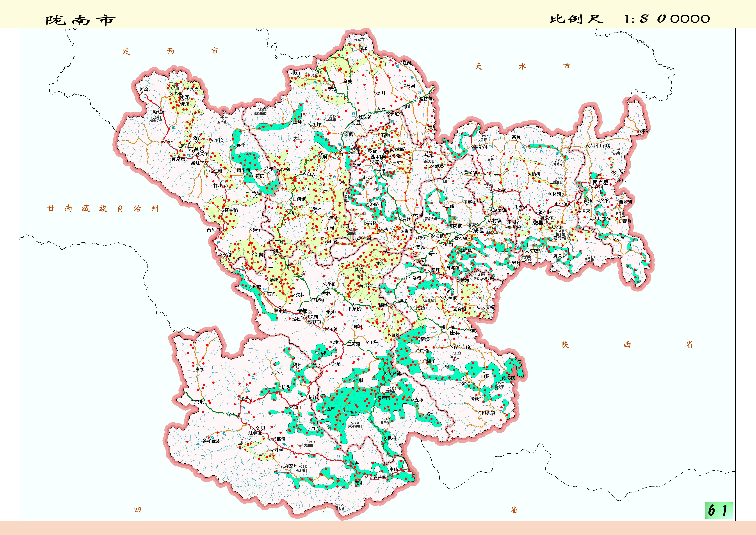756x535 pixels.
Task: Select the 范坝 place label
Action: [x=359, y=483]
